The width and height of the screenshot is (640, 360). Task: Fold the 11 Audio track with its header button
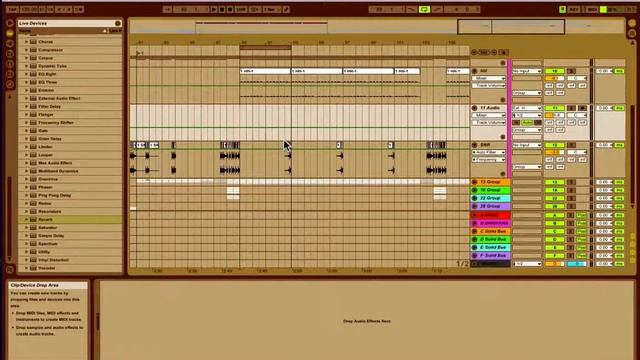(x=475, y=108)
